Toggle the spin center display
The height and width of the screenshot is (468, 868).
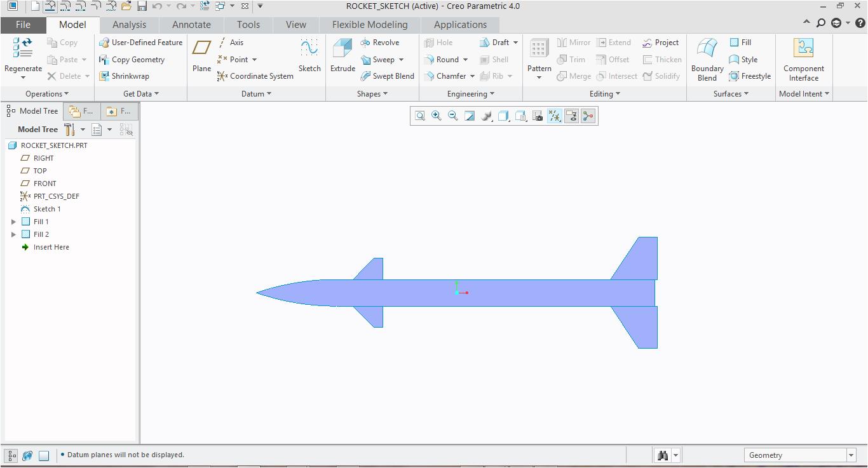588,116
